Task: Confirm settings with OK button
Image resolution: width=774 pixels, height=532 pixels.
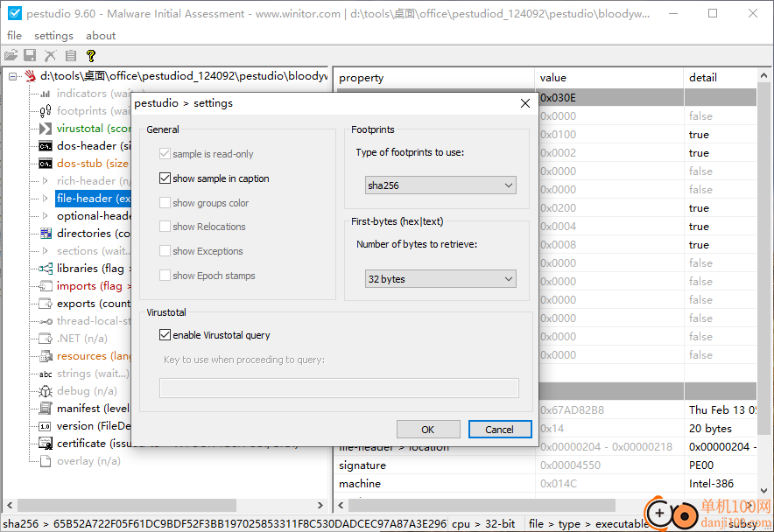Action: (x=428, y=430)
